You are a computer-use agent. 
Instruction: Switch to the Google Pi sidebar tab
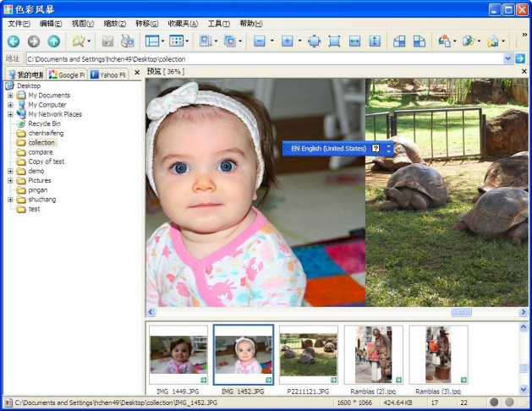pos(67,74)
